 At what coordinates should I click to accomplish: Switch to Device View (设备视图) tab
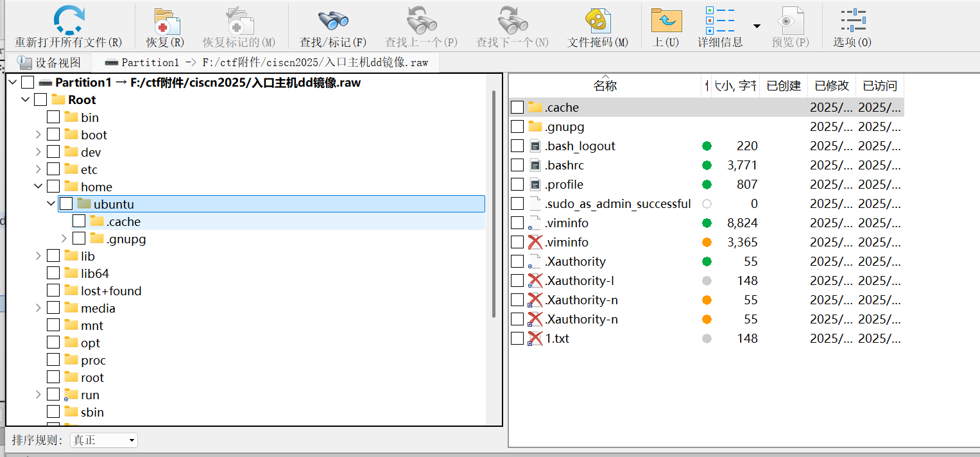pyautogui.click(x=50, y=62)
